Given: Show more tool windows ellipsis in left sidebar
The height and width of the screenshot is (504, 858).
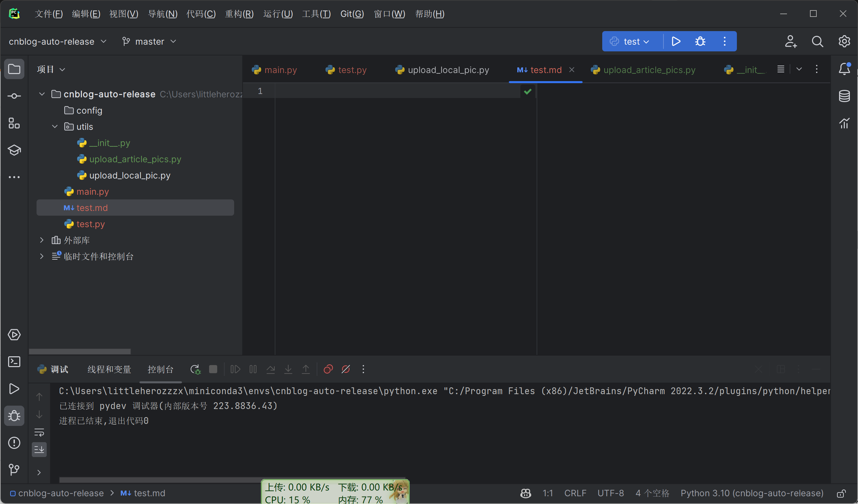Looking at the screenshot, I should pos(14,177).
